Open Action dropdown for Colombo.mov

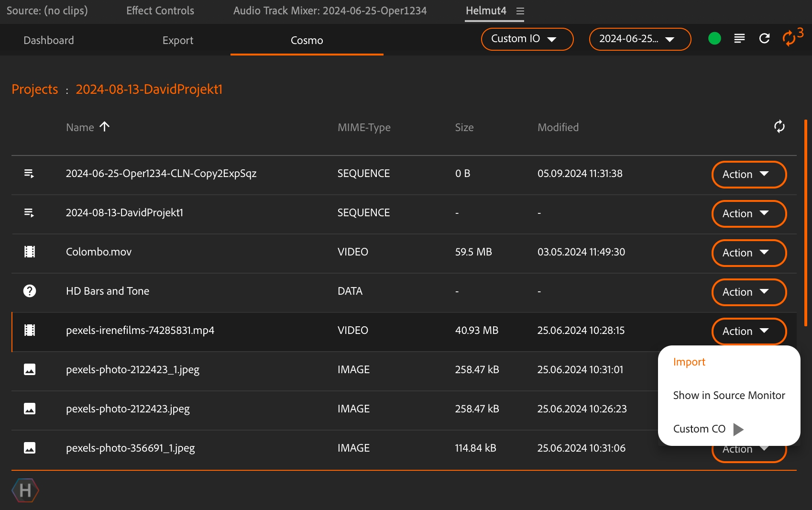[748, 253]
